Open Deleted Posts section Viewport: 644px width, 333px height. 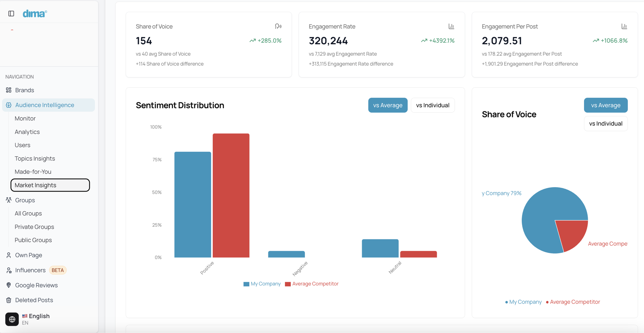click(34, 300)
